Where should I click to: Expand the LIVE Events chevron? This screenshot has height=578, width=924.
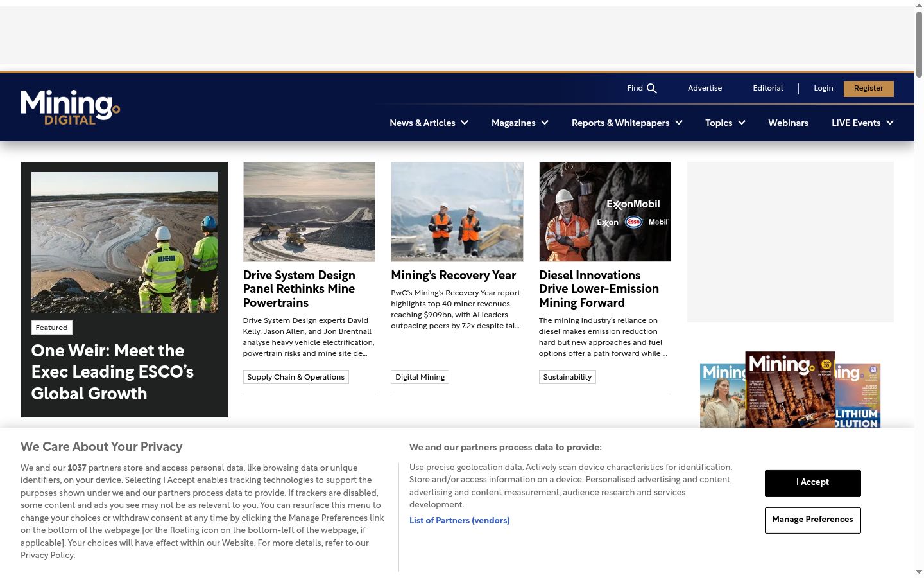890,123
